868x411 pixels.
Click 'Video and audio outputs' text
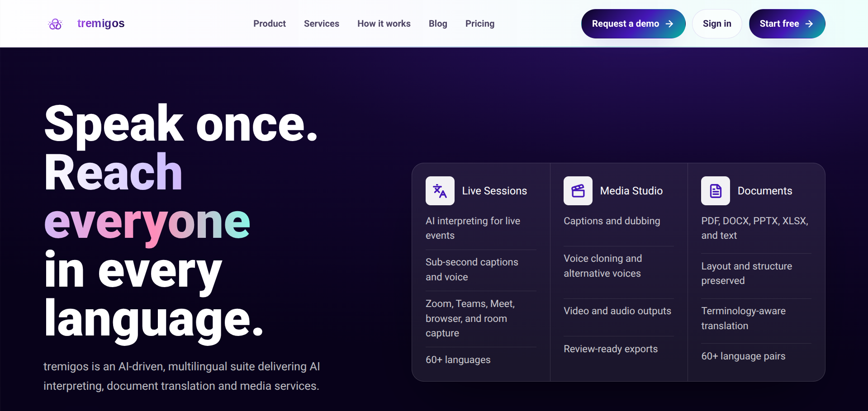point(617,311)
